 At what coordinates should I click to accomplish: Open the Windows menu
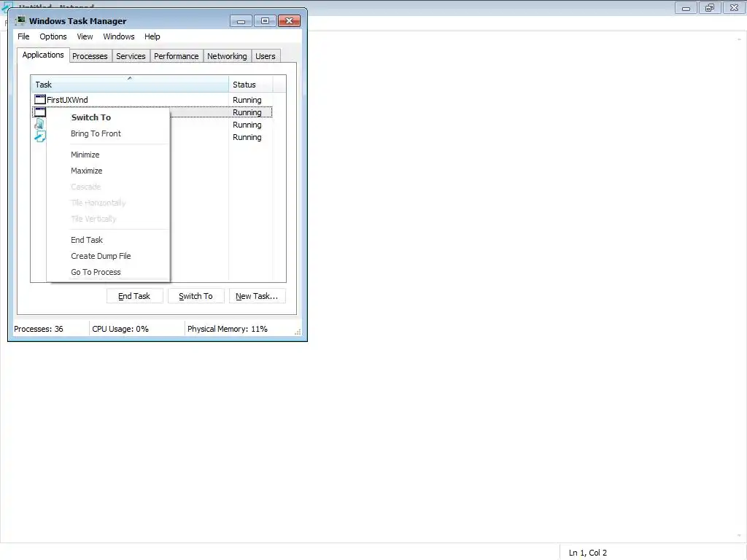tap(119, 36)
